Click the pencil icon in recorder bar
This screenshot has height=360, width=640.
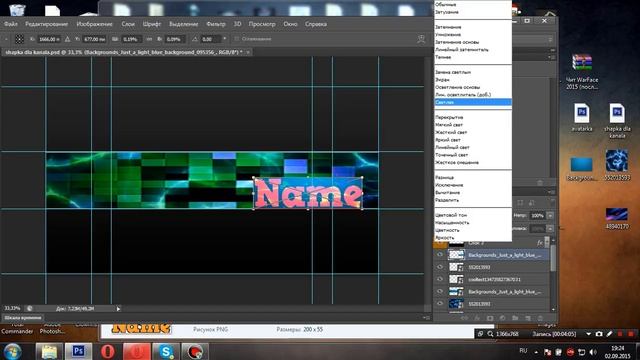(x=609, y=334)
